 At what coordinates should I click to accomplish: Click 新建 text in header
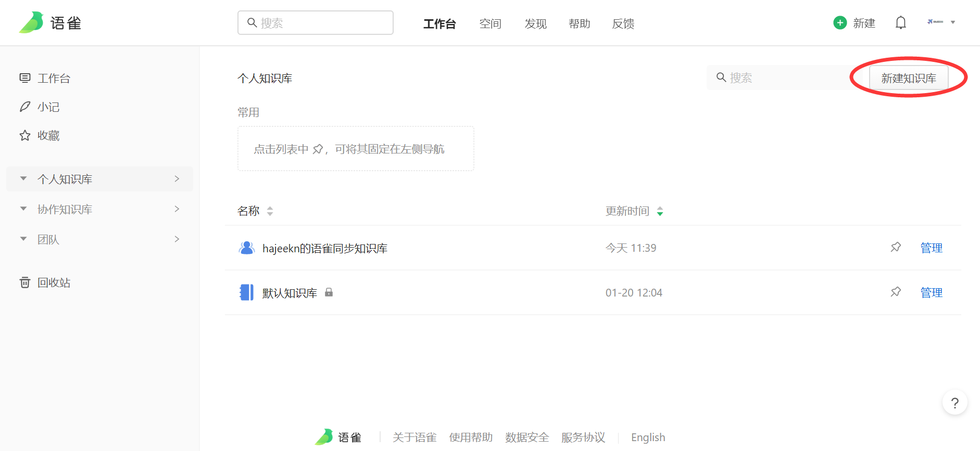[864, 23]
